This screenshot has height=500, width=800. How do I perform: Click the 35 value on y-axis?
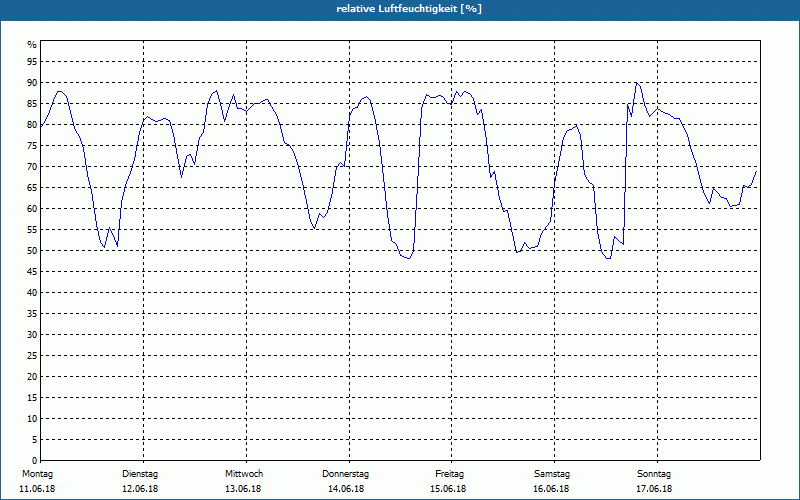[x=32, y=314]
